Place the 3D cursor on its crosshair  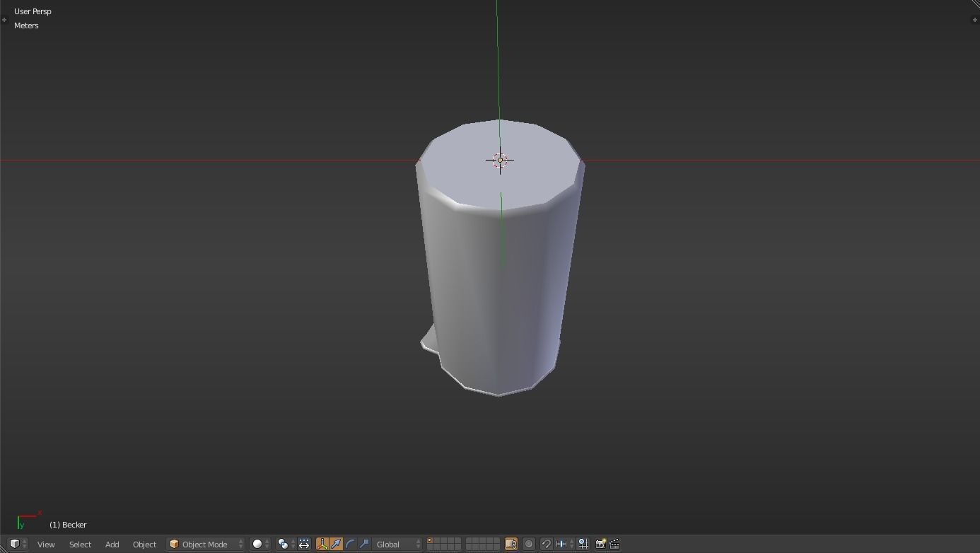tap(500, 161)
